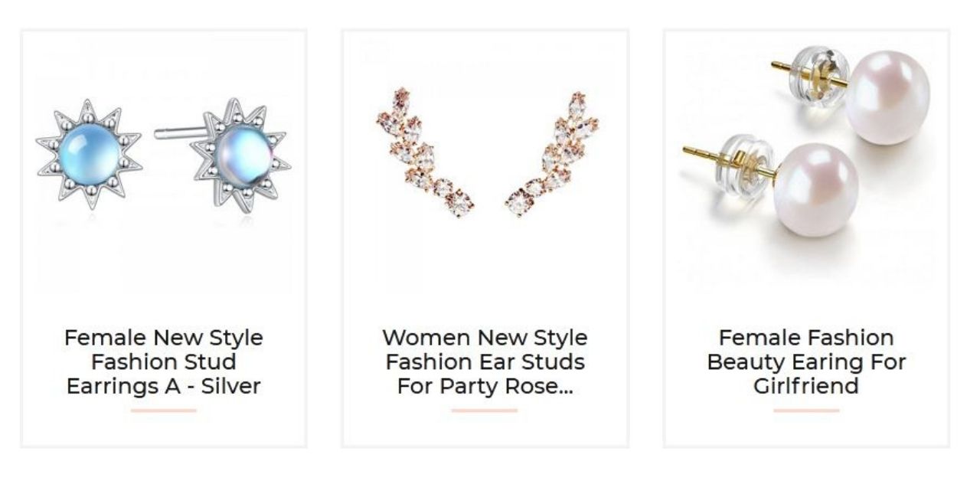Click the peach underline below the Girlfriend title
Viewport: 980px width, 481px height.
806,411
